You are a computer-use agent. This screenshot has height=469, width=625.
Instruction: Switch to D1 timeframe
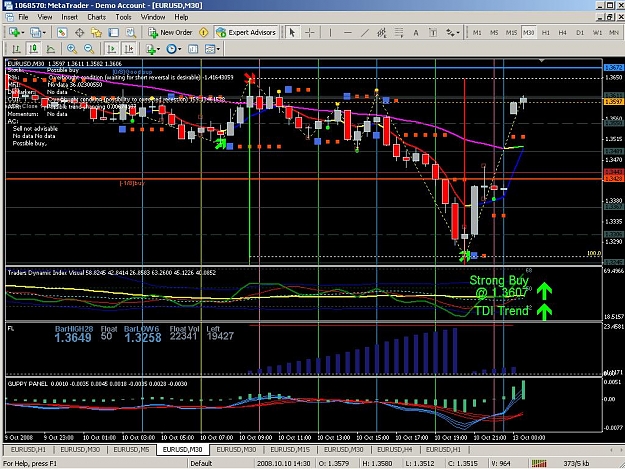coord(580,33)
